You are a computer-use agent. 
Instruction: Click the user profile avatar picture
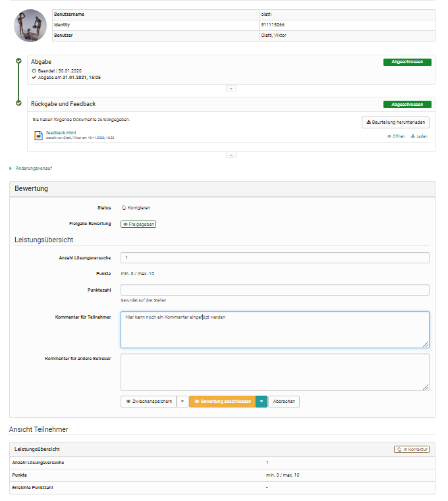[x=30, y=26]
